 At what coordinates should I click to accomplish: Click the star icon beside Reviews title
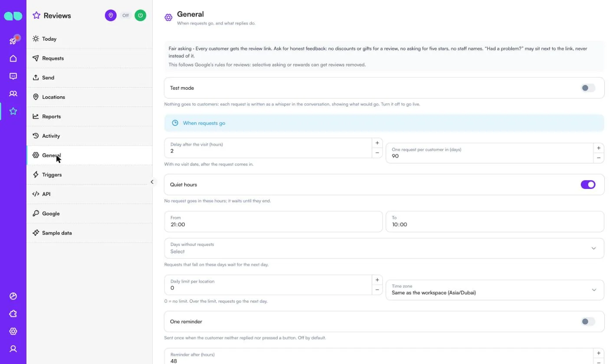(36, 16)
